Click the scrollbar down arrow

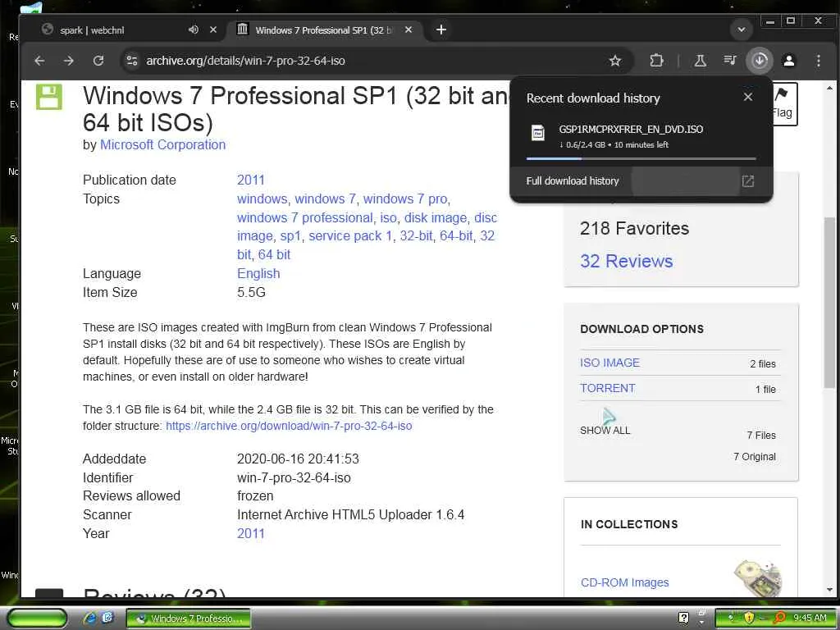pos(829,591)
